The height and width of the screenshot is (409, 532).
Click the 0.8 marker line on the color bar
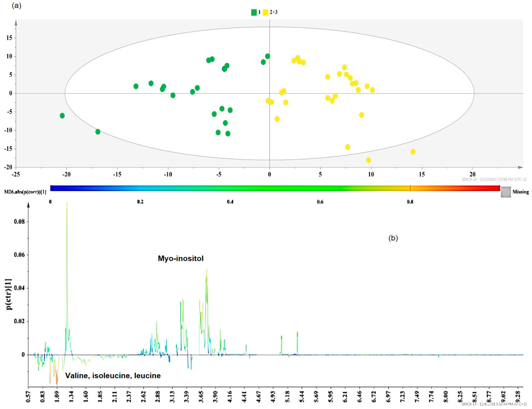410,188
